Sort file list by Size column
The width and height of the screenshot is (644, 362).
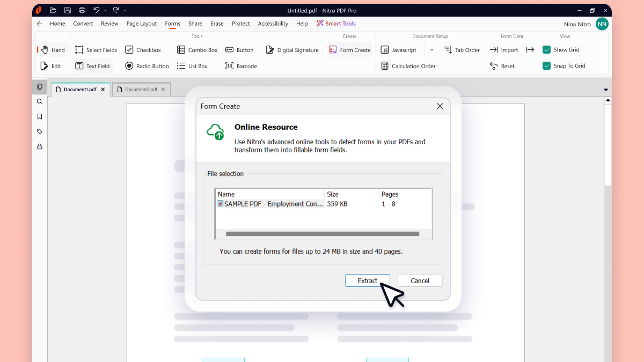(x=352, y=194)
